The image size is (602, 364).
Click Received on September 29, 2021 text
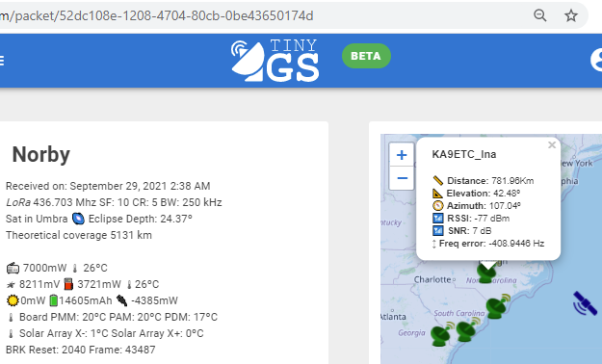coord(108,186)
